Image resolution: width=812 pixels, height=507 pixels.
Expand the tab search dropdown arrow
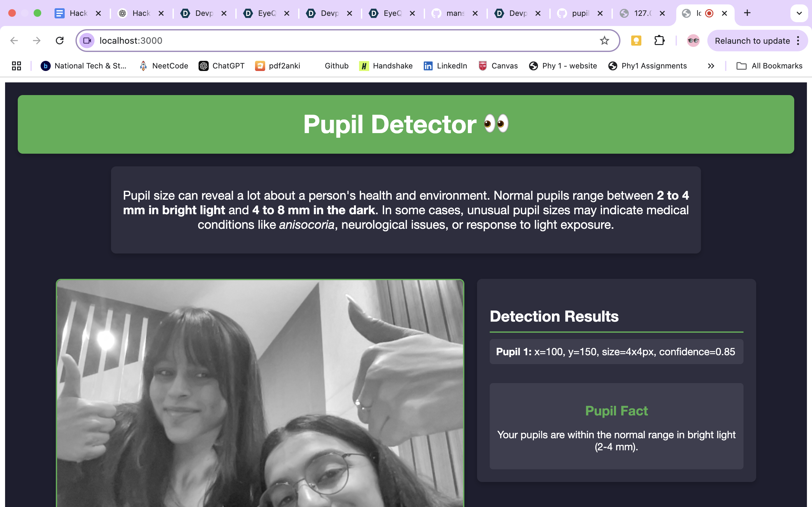799,13
